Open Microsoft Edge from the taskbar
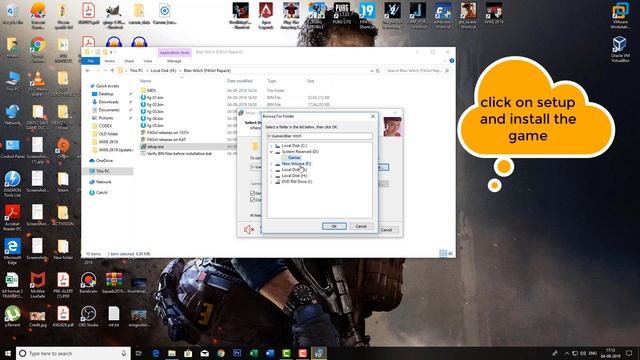Screen dimensions: 640x360 tap(156, 353)
